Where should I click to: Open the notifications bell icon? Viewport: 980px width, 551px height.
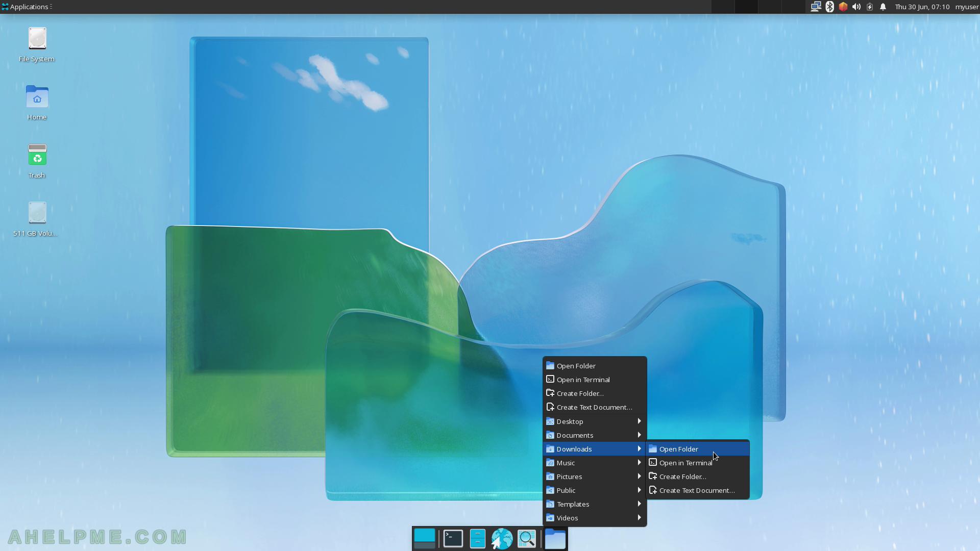(883, 7)
